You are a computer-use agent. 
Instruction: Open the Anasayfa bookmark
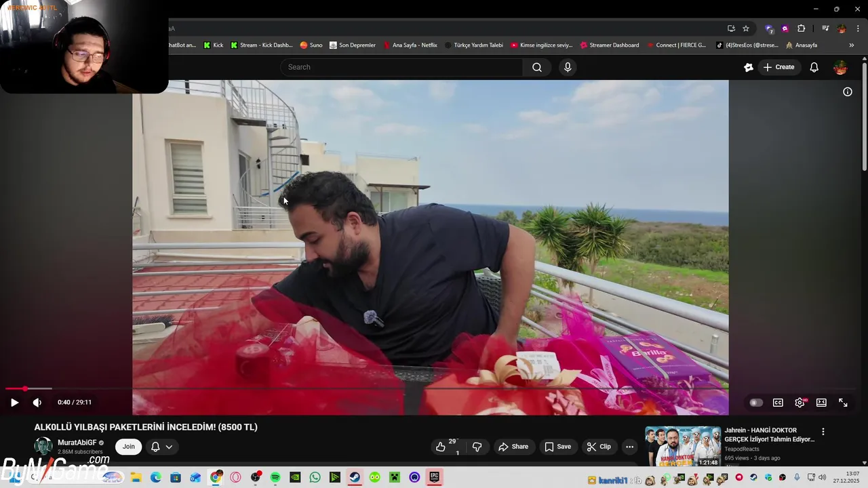pos(801,45)
